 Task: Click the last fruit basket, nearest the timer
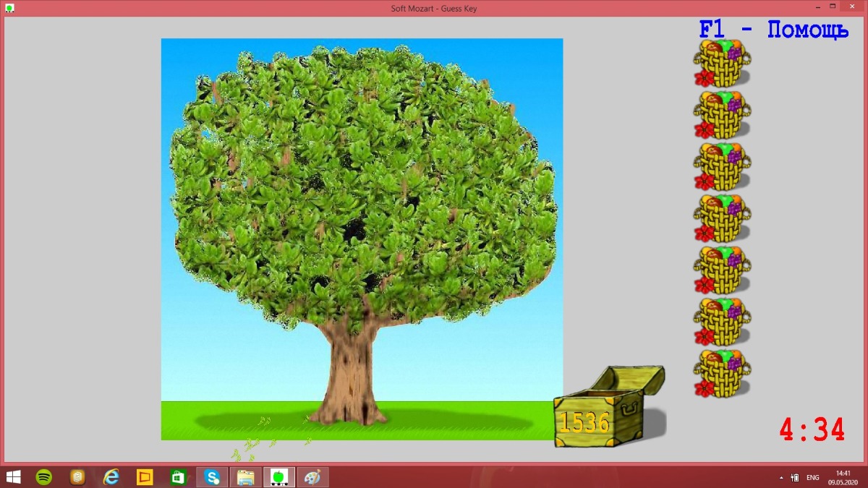(722, 373)
